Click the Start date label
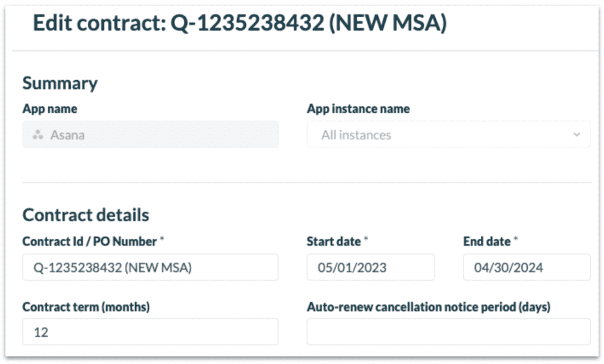Image resolution: width=604 pixels, height=364 pixels. 334,241
